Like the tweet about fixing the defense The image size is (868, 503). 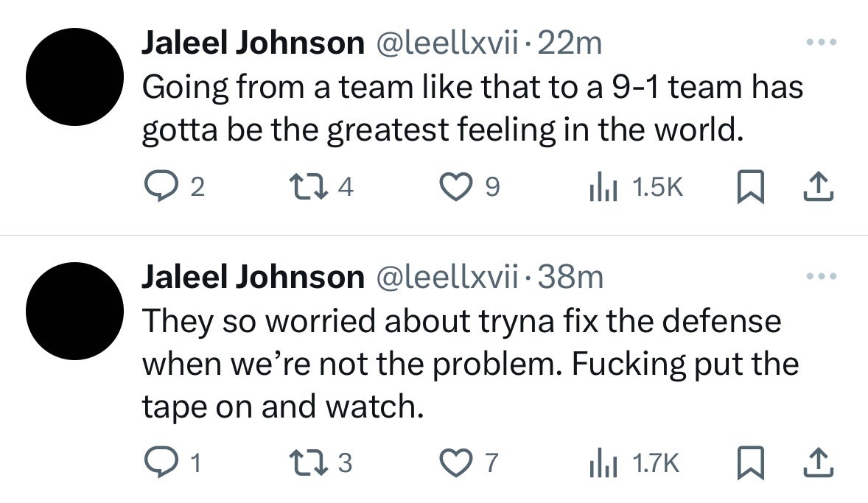pyautogui.click(x=455, y=463)
